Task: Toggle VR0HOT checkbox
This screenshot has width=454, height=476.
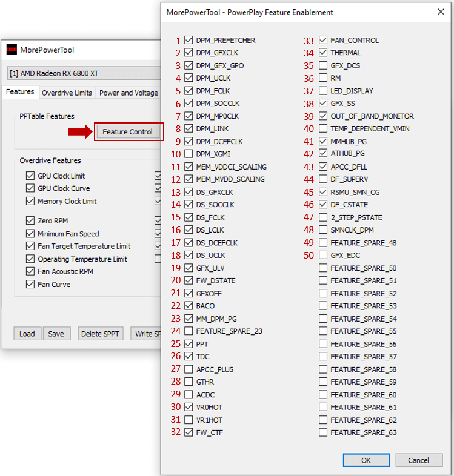Action: point(189,407)
